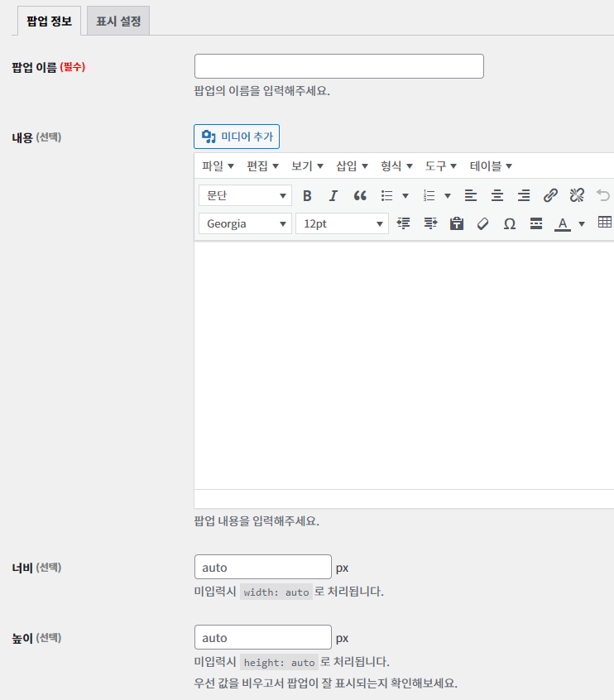Switch to the 팝업 정보 tab
The width and height of the screenshot is (614, 700).
click(49, 21)
